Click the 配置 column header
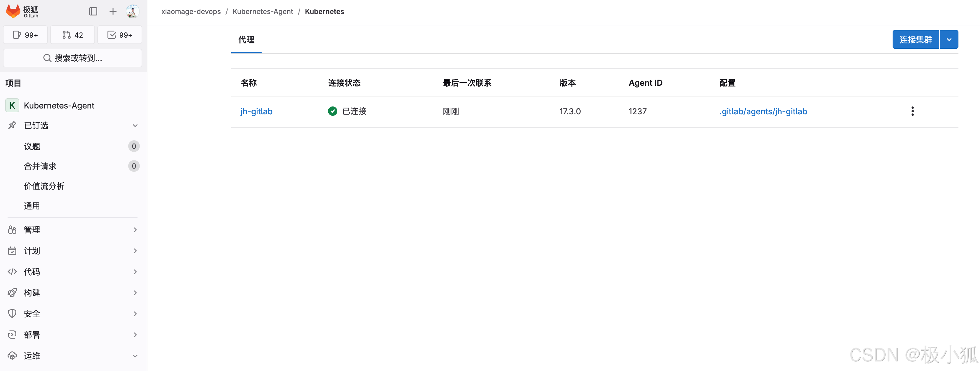The height and width of the screenshot is (371, 980). (727, 83)
